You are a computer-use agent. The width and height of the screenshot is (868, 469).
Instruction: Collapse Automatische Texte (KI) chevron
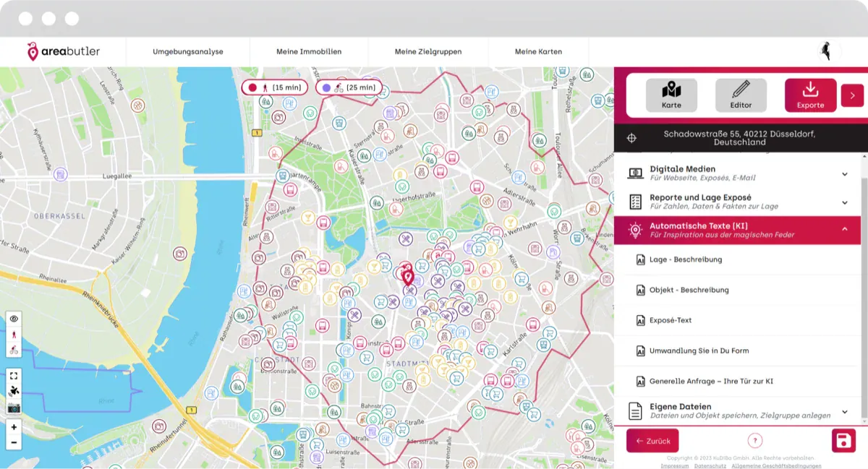click(844, 229)
